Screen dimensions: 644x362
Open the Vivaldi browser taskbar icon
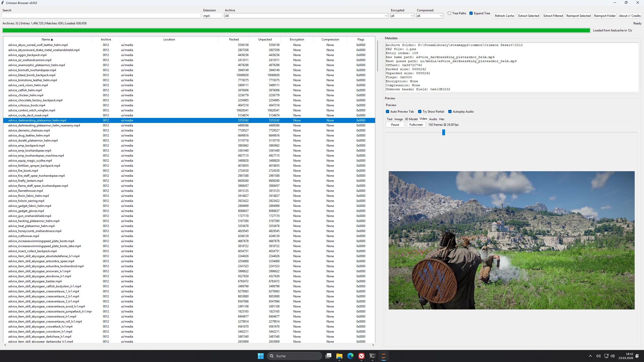361,356
